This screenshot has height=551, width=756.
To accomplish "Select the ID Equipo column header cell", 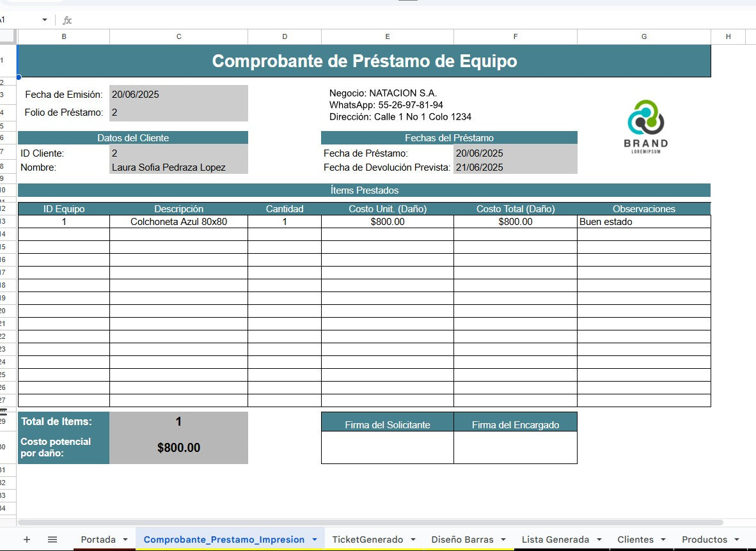I will coord(64,209).
